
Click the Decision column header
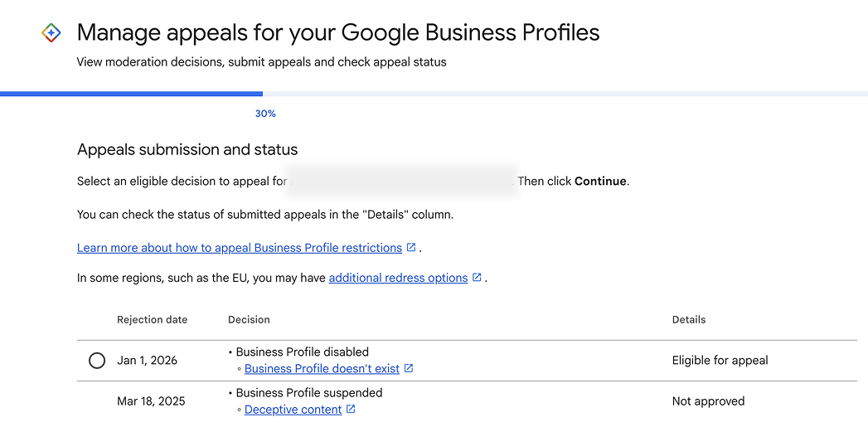pyautogui.click(x=249, y=320)
